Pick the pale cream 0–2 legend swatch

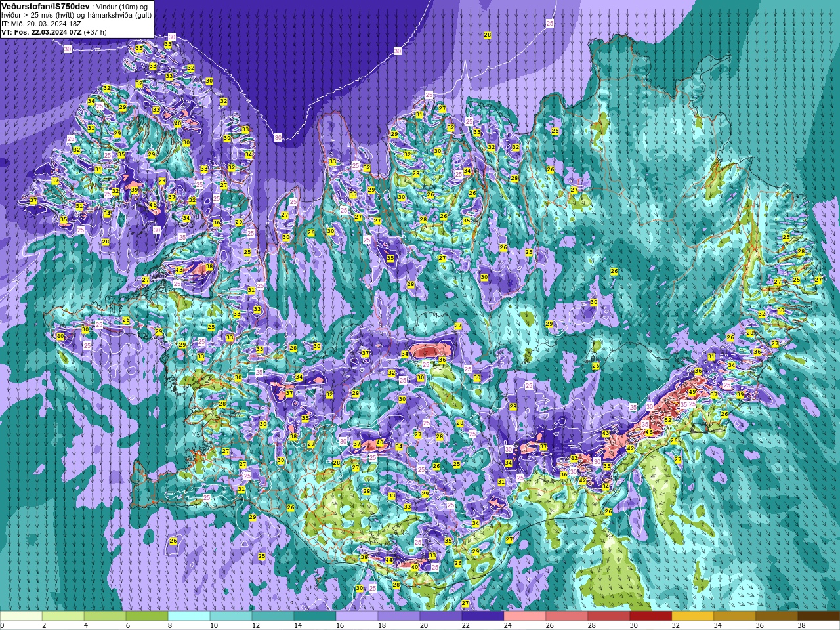click(x=21, y=616)
